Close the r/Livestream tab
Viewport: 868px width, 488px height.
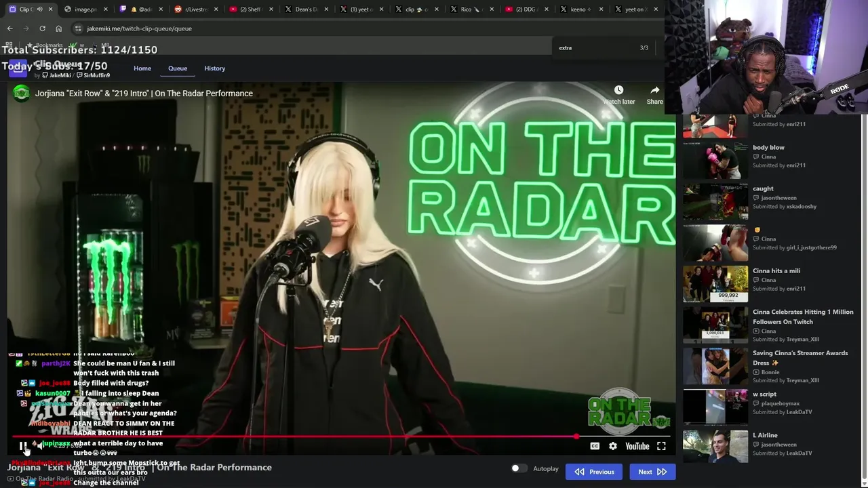click(216, 9)
